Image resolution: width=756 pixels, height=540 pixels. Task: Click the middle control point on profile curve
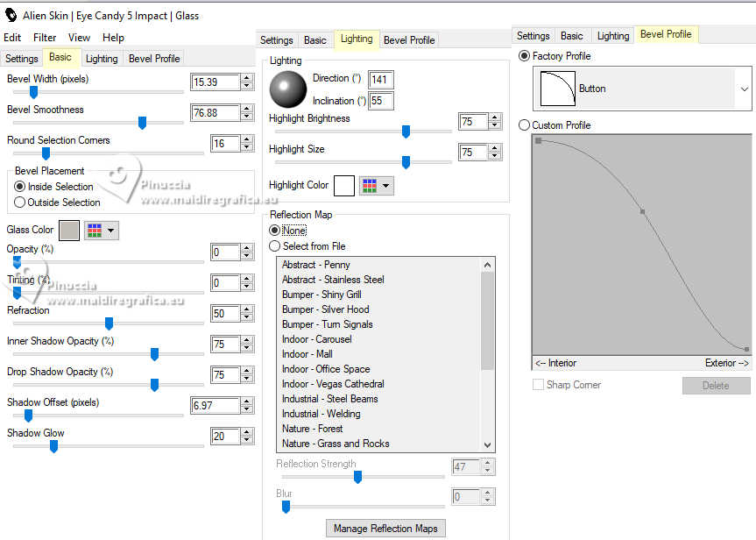point(642,211)
